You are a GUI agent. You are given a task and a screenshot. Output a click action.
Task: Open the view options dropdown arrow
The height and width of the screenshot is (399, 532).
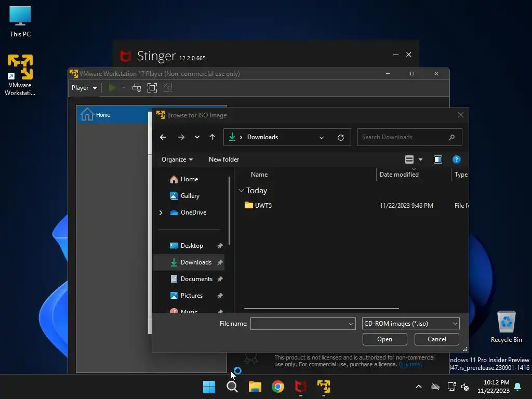pos(420,159)
